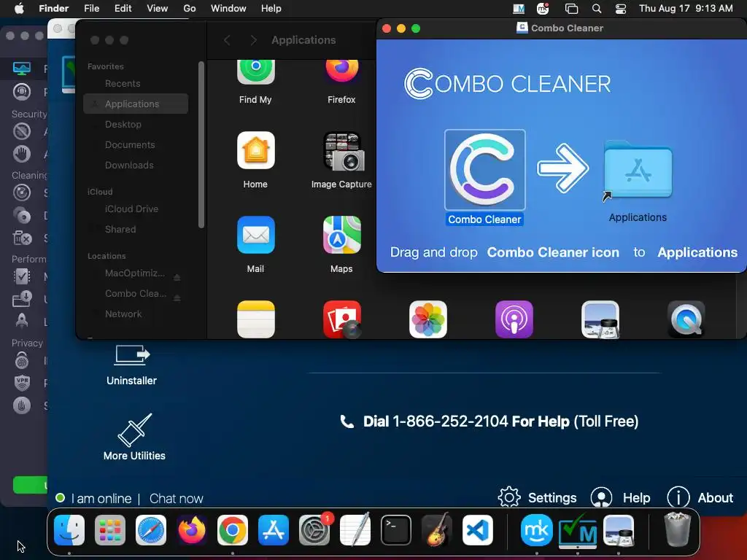This screenshot has height=560, width=747.
Task: Open About info in bottom bar
Action: (700, 497)
